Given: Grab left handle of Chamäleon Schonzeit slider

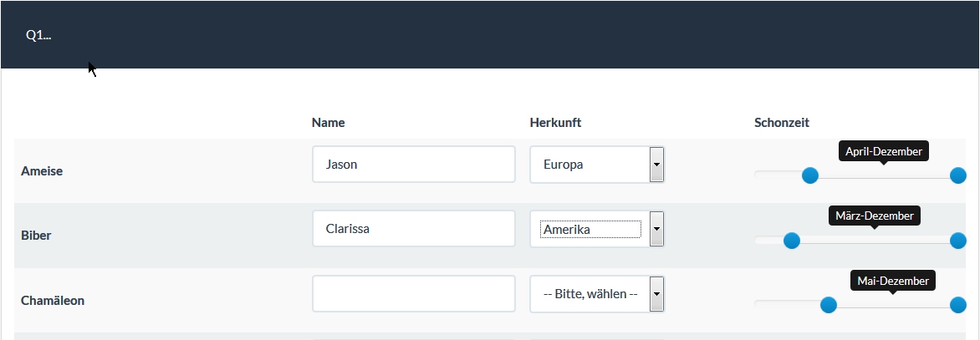Looking at the screenshot, I should tap(829, 305).
